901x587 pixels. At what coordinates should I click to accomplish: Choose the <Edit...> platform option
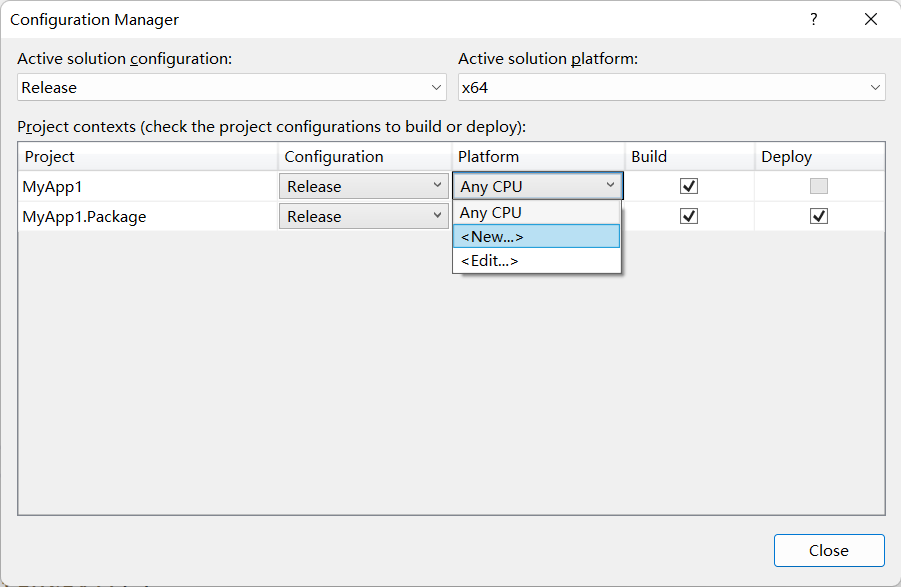(x=490, y=260)
